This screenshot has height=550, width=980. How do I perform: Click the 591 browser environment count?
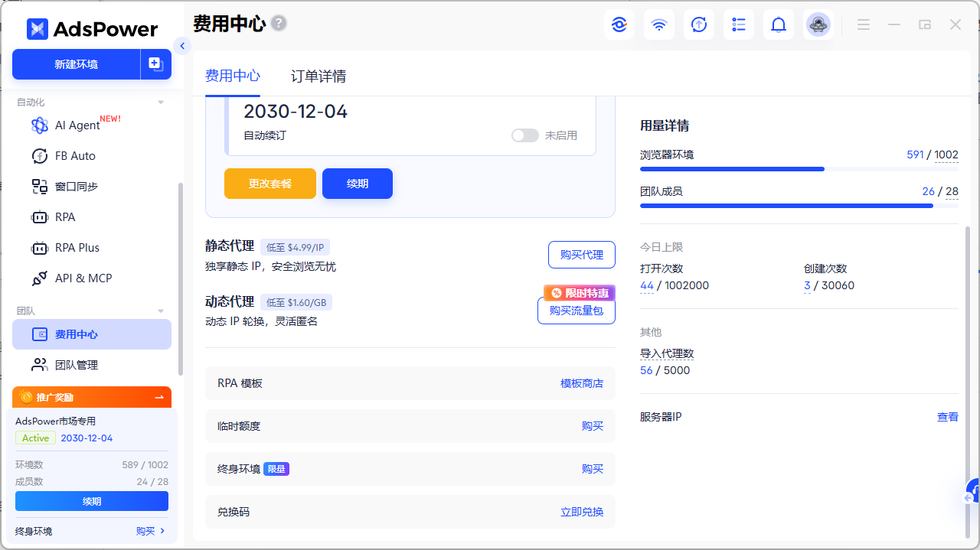pos(915,155)
